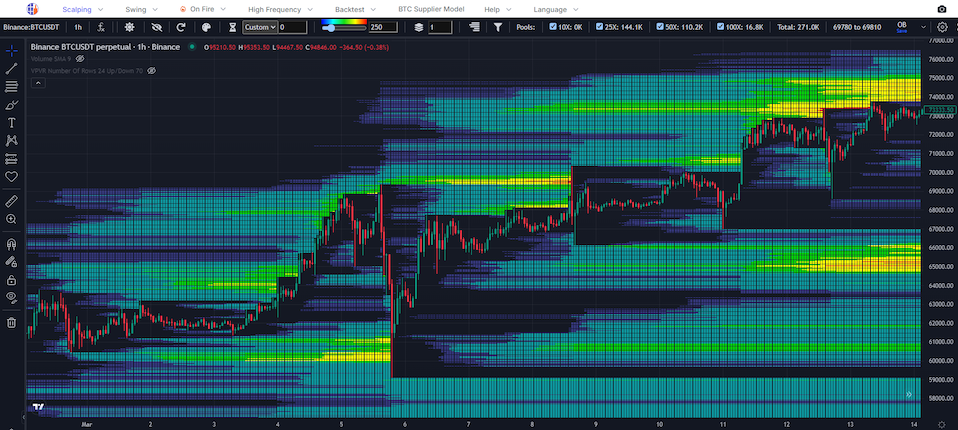The height and width of the screenshot is (430, 958).
Task: Click the 1h timeframe button
Action: [x=78, y=27]
